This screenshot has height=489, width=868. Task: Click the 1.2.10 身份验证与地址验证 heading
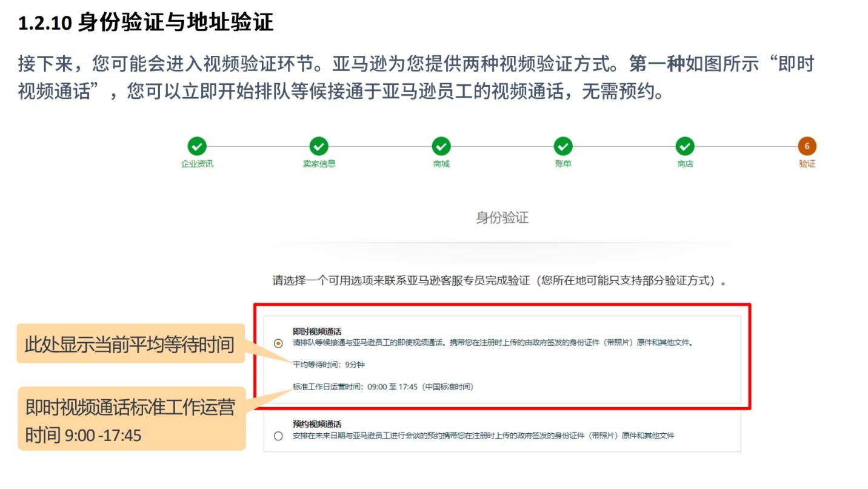coord(146,23)
